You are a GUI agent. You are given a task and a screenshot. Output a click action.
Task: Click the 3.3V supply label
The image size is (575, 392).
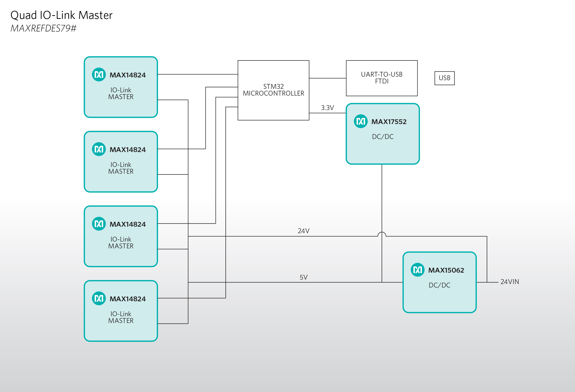point(327,108)
